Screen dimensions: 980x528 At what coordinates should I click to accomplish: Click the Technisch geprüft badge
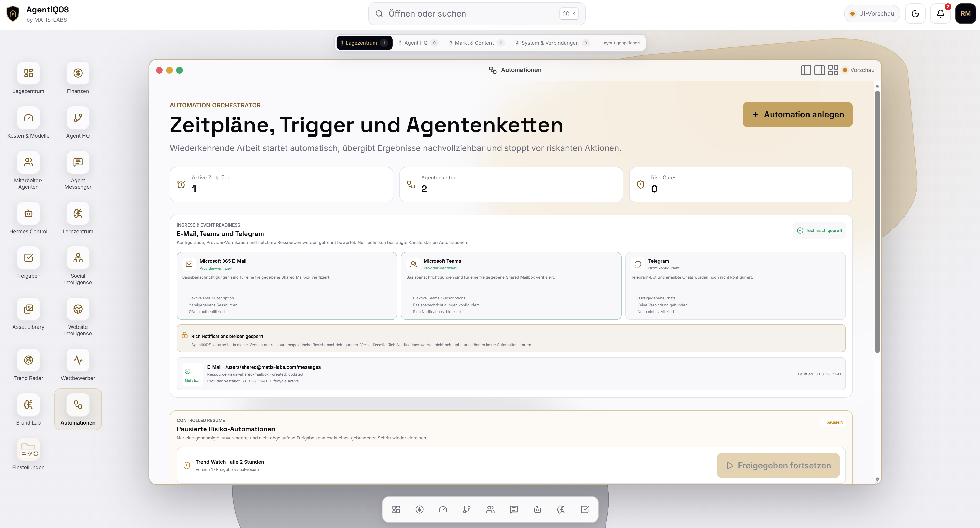(x=819, y=230)
